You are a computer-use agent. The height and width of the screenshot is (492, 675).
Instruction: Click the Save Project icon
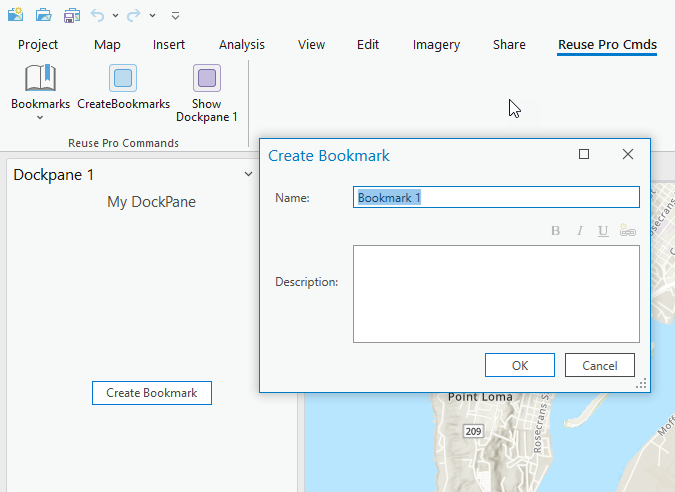[x=71, y=15]
